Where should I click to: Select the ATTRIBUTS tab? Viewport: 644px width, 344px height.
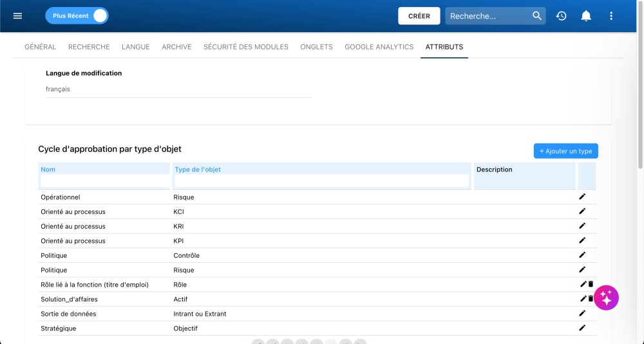pos(444,47)
